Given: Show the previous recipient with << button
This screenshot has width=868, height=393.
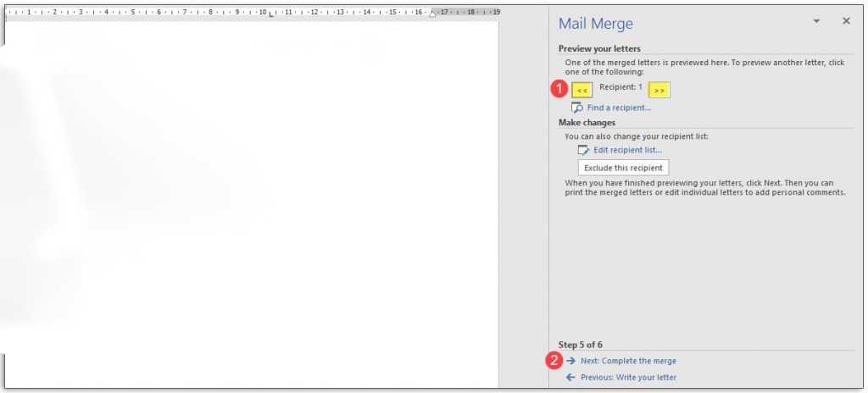Looking at the screenshot, I should tap(581, 91).
